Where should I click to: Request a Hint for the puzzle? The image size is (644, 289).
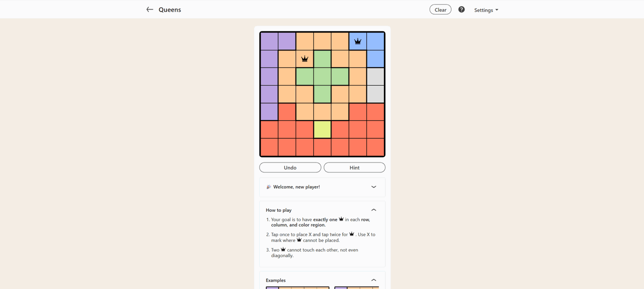click(355, 168)
